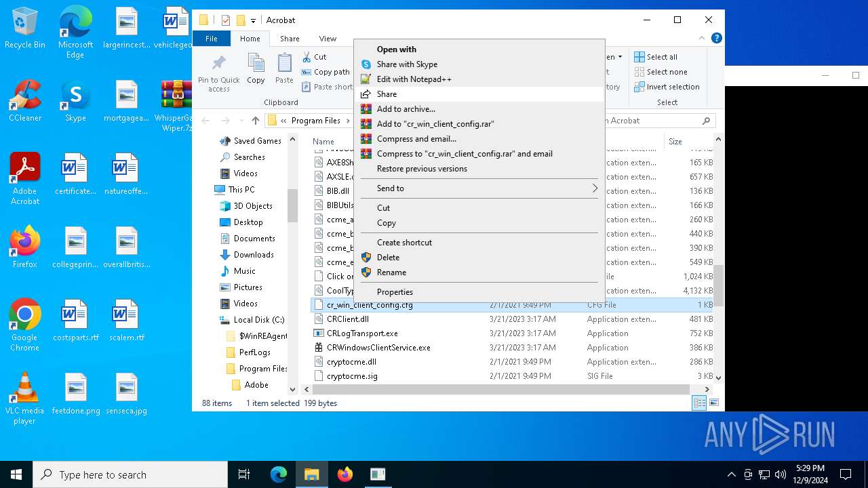Select CRWindowsClientService.exe file row
The height and width of the screenshot is (488, 868).
click(x=513, y=348)
